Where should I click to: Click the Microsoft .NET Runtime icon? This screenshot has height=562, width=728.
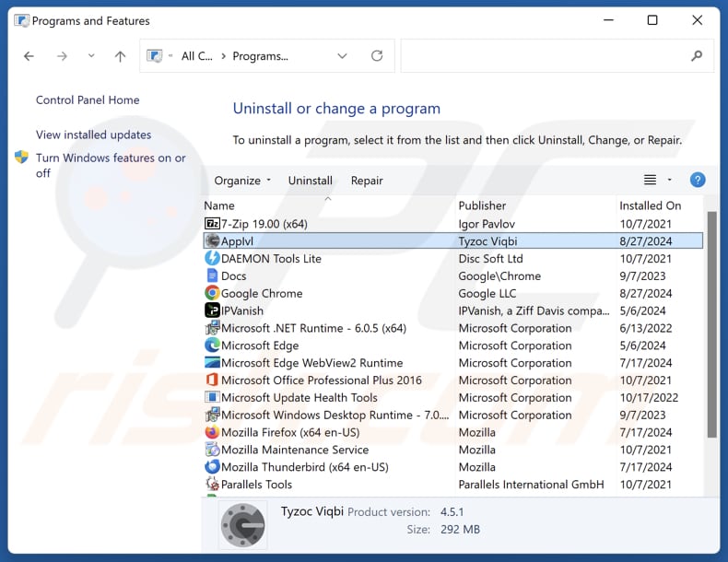[212, 328]
